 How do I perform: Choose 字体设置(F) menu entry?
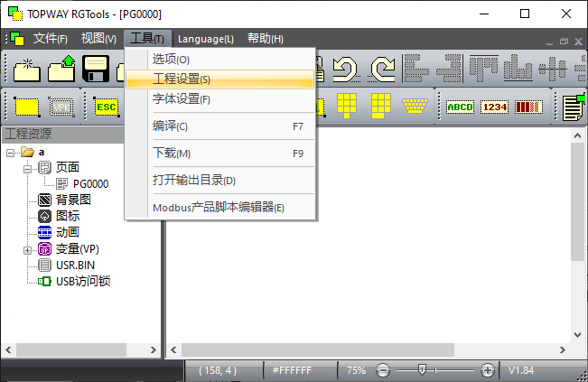pos(220,99)
